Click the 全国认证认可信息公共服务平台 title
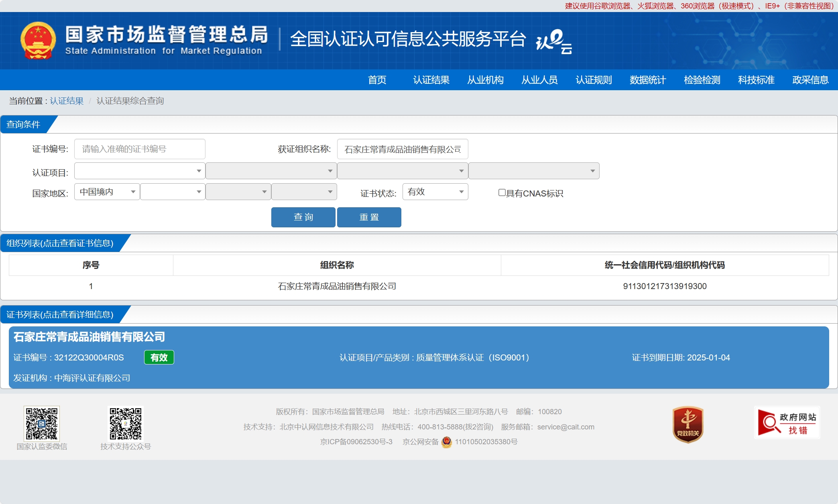 [408, 39]
